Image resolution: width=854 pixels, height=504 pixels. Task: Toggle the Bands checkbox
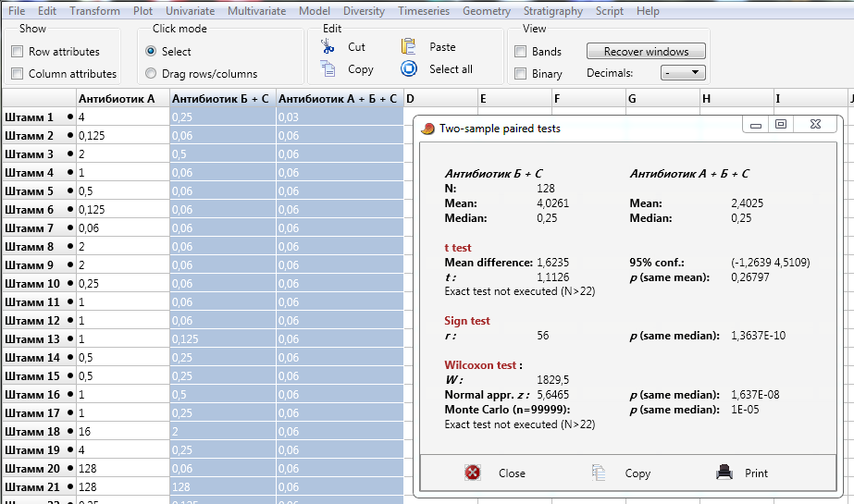(520, 52)
